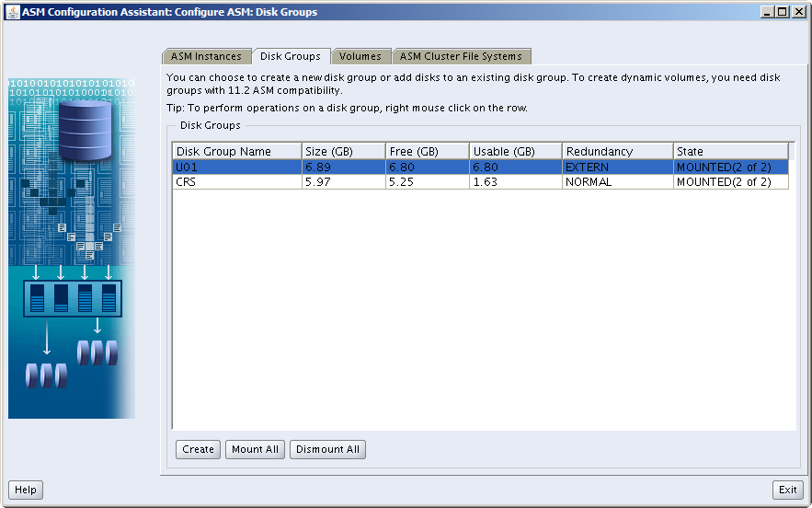812x508 pixels.
Task: Click the Usable (GB) column header
Action: 515,151
